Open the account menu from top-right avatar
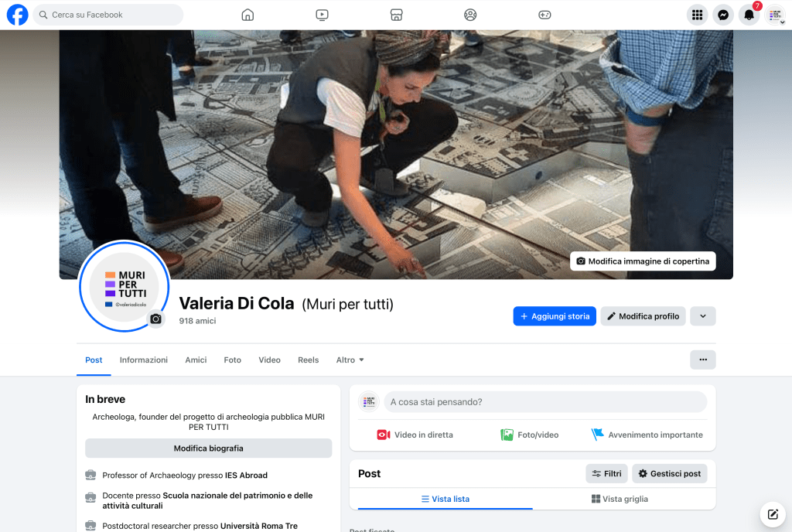The width and height of the screenshot is (792, 532). pyautogui.click(x=775, y=15)
